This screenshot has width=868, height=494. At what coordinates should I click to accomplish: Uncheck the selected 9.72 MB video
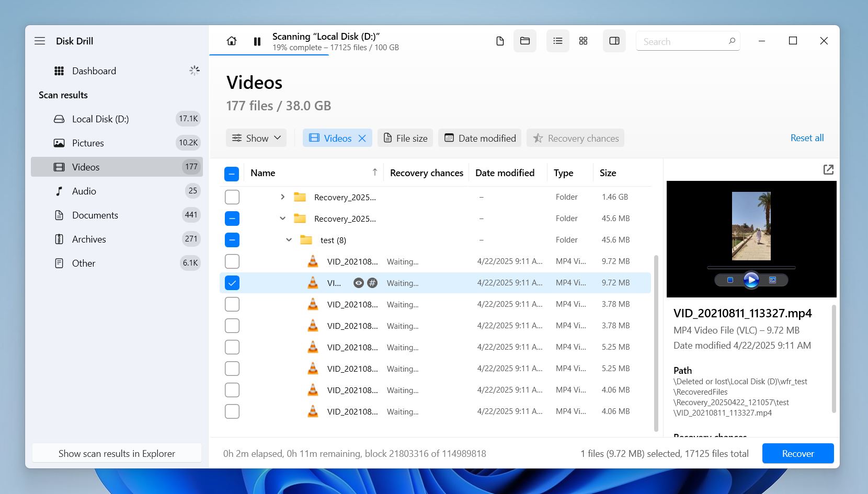click(x=232, y=283)
